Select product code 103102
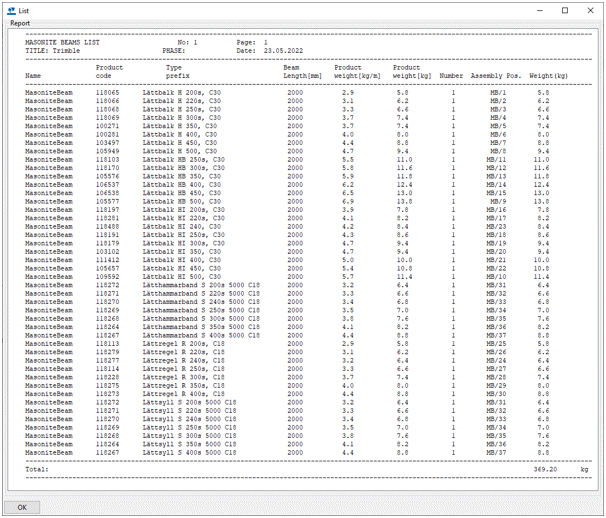606x518 pixels. click(107, 252)
